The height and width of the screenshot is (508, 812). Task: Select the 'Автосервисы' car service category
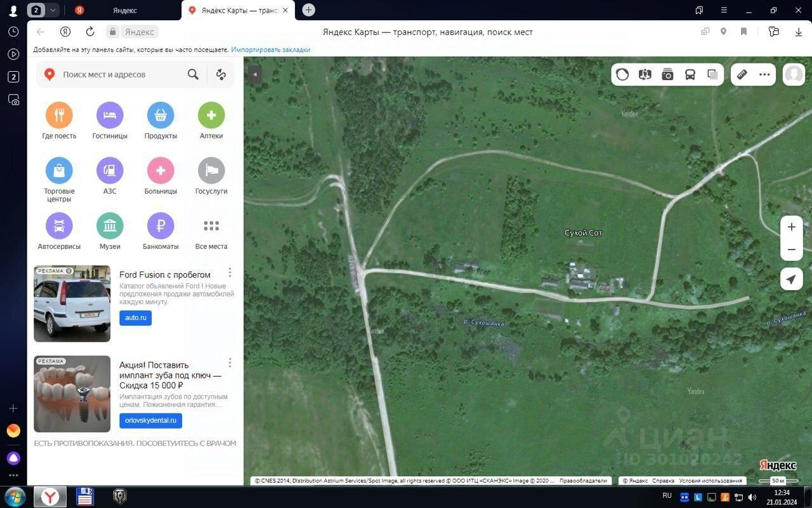[x=59, y=231]
